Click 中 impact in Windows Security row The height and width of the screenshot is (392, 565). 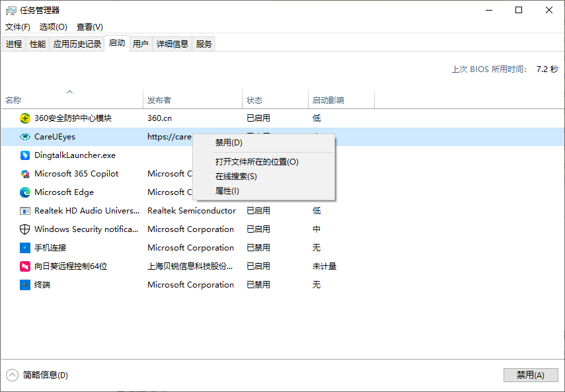pos(317,229)
